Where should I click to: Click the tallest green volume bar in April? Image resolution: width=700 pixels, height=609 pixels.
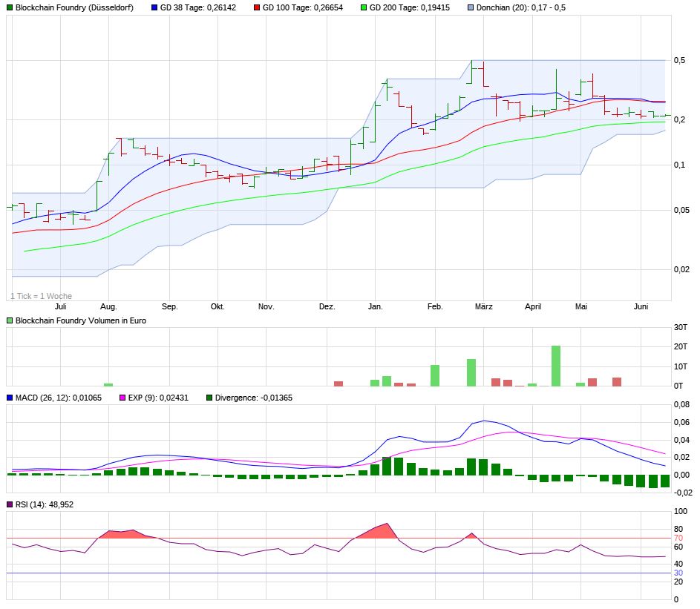(555, 366)
